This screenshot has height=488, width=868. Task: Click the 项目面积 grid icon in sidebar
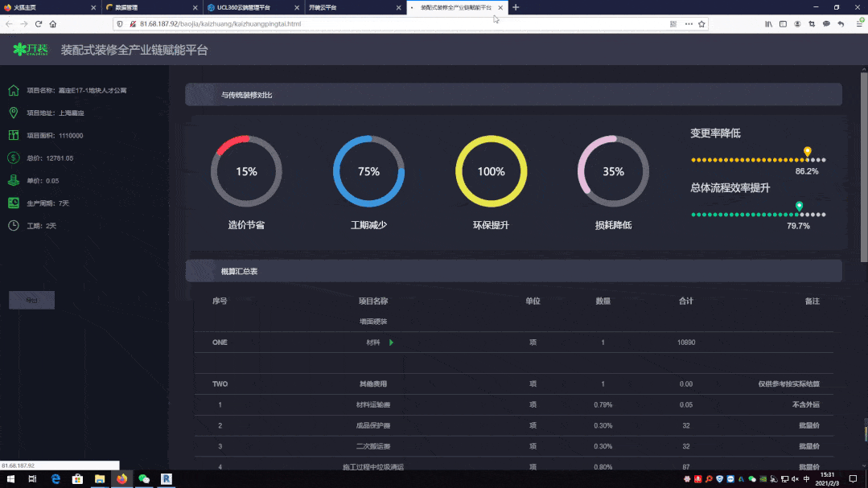tap(13, 135)
